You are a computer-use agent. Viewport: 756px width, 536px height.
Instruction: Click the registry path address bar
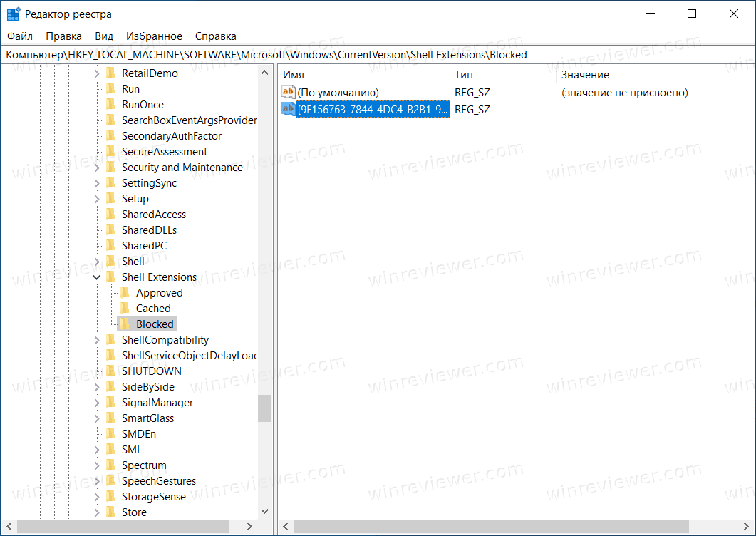tap(378, 54)
